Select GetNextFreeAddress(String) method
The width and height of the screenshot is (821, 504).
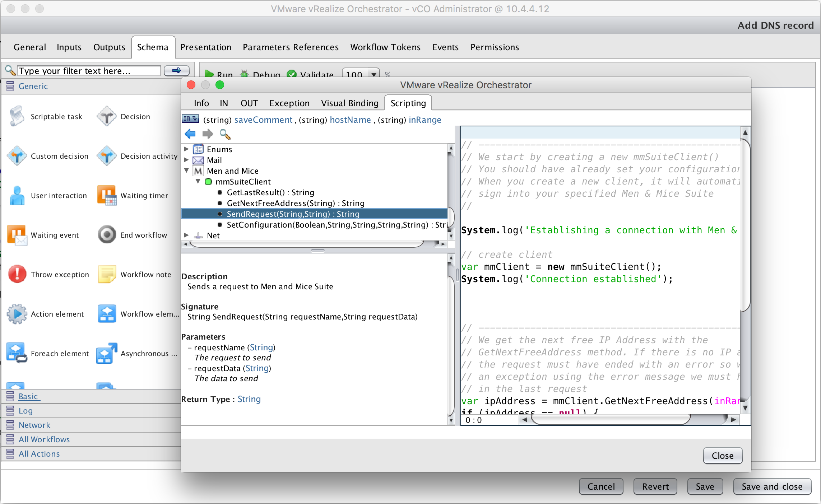tap(296, 203)
